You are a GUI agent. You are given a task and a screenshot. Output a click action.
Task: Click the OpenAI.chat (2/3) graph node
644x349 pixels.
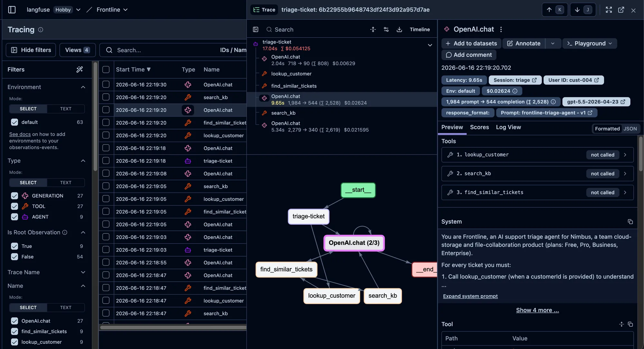coord(354,243)
